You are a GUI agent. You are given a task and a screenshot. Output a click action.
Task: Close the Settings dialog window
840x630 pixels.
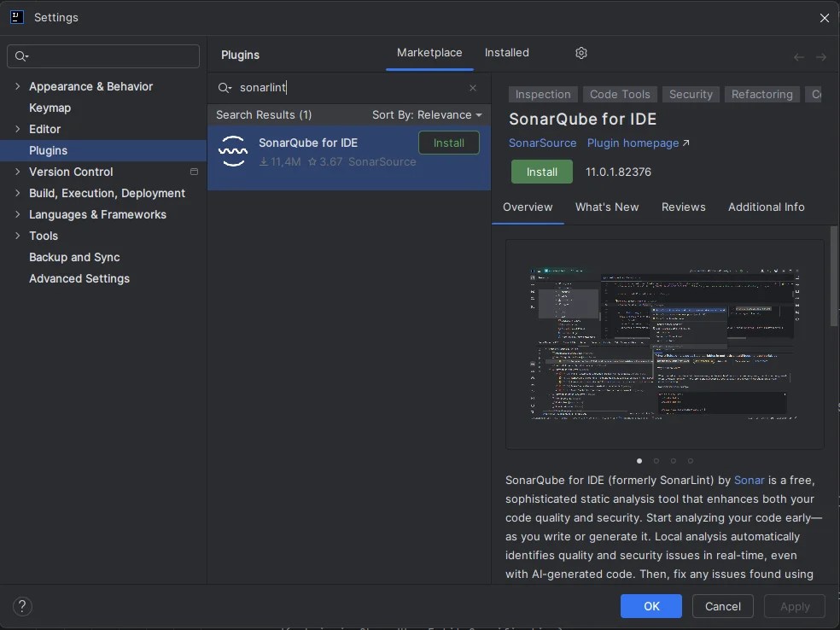(x=824, y=18)
